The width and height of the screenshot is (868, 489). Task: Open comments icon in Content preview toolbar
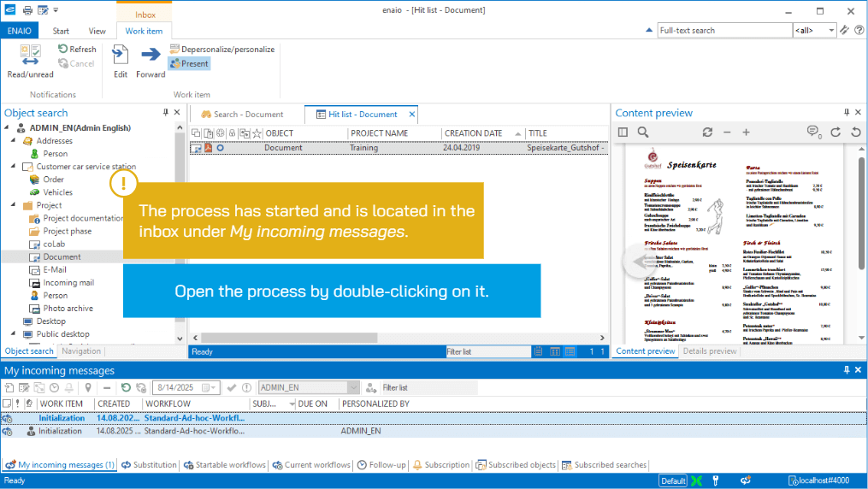coord(813,133)
